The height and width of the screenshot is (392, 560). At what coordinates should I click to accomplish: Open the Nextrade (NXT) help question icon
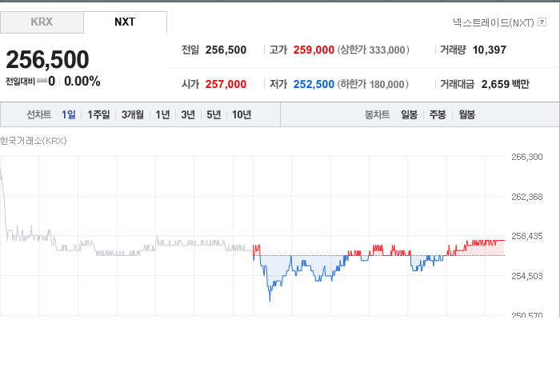(542, 22)
